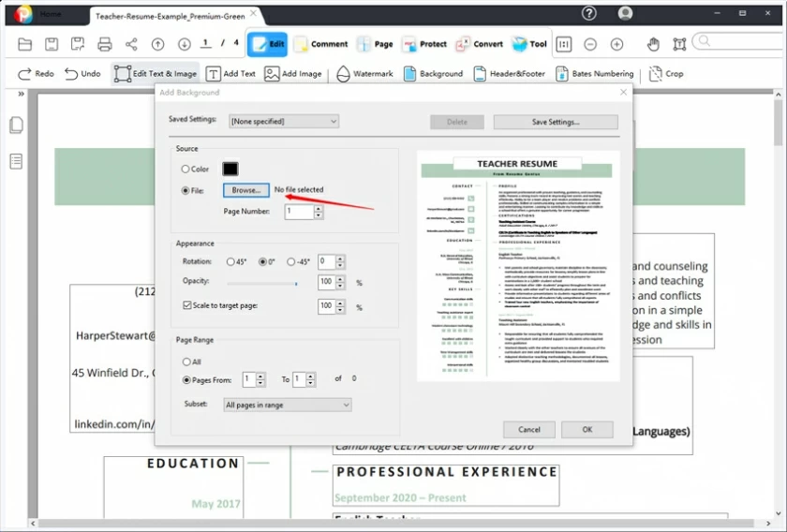Image resolution: width=787 pixels, height=532 pixels.
Task: Increase the Opacity percent stepper
Action: pos(340,279)
